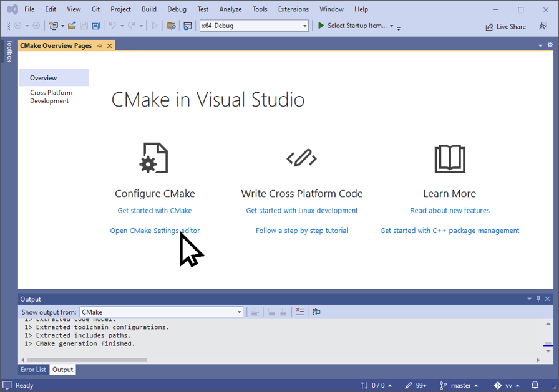Close the CMake Overview Pages tab
This screenshot has width=559, height=392.
pyautogui.click(x=109, y=46)
